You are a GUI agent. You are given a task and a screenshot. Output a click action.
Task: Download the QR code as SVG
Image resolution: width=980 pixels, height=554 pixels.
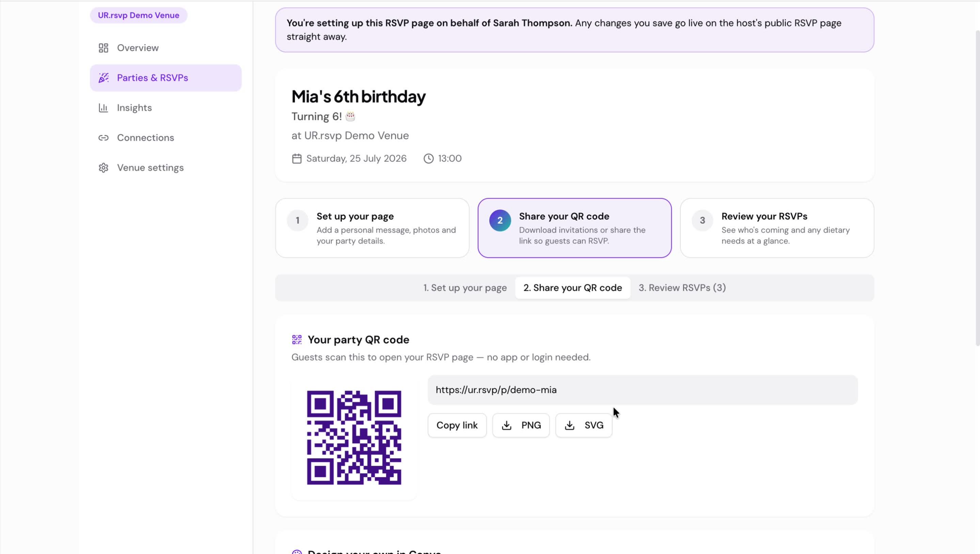[584, 425]
